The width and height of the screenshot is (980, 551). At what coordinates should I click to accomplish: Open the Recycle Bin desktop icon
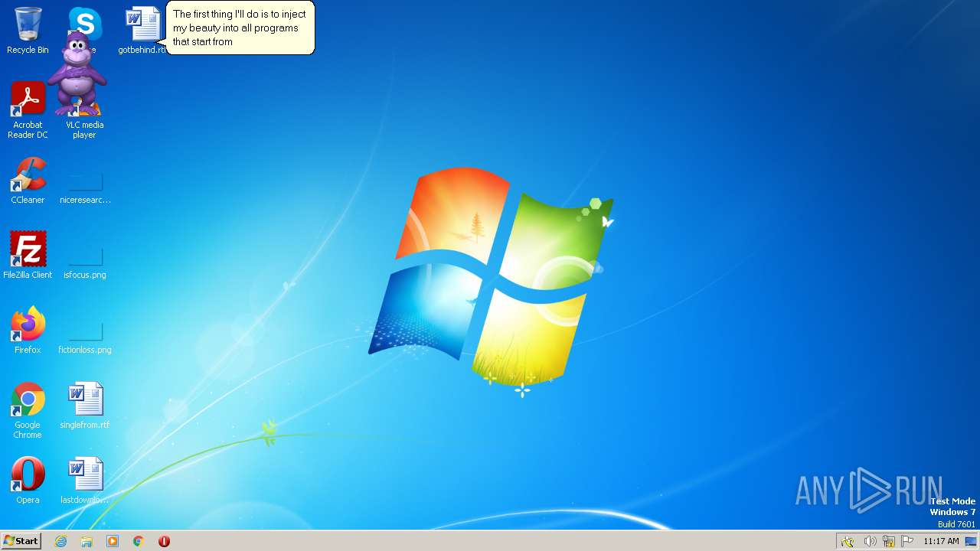tap(28, 31)
